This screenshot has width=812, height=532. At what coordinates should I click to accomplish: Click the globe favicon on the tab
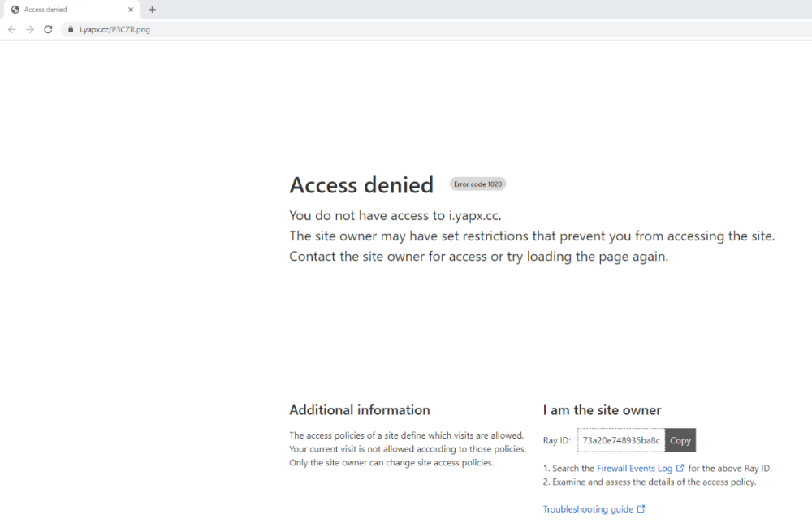point(15,10)
